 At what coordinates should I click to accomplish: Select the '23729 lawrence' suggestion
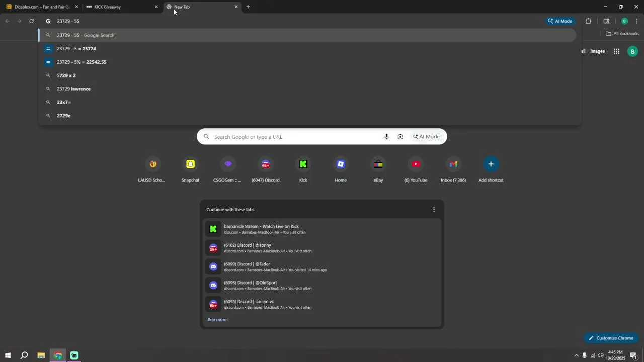(307, 89)
